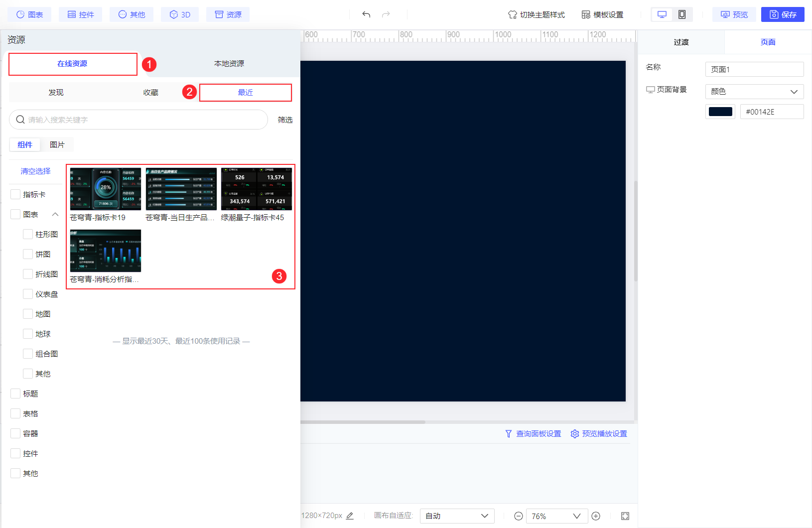
Task: Click 清空选择 to clear selection
Action: pyautogui.click(x=35, y=171)
